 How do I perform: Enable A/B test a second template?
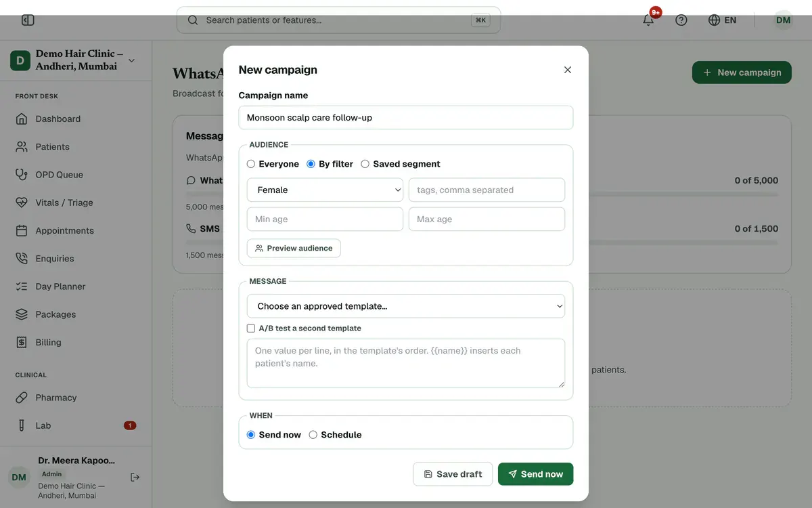(x=251, y=328)
